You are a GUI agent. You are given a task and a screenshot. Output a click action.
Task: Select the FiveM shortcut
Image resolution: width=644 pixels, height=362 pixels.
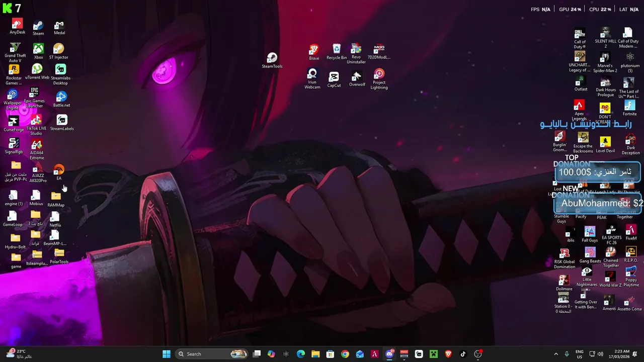(631, 232)
